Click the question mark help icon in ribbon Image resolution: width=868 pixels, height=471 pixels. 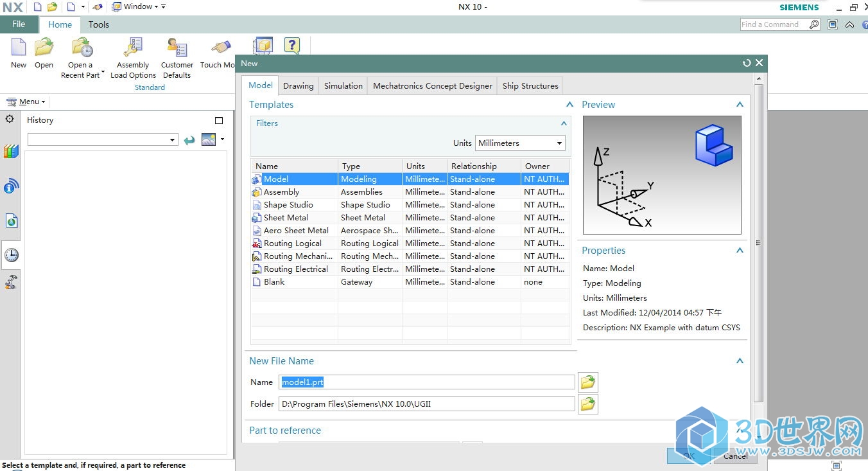(292, 45)
